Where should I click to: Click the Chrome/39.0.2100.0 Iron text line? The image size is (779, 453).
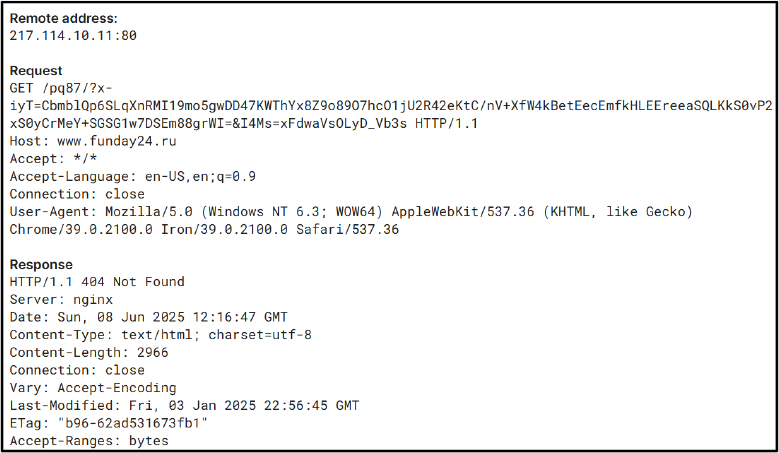click(204, 229)
